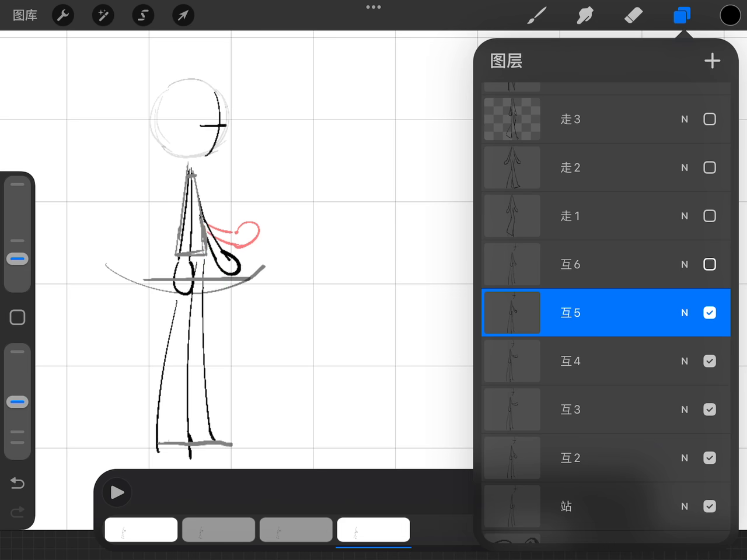Activate the Transform arrow tool
Viewport: 747px width, 560px height.
click(183, 15)
